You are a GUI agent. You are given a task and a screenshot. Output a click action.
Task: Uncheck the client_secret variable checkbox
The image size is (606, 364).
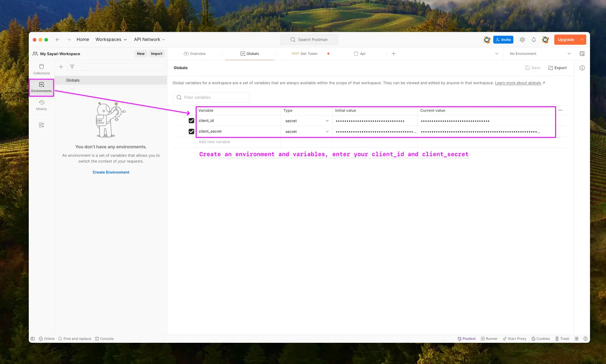pos(191,131)
